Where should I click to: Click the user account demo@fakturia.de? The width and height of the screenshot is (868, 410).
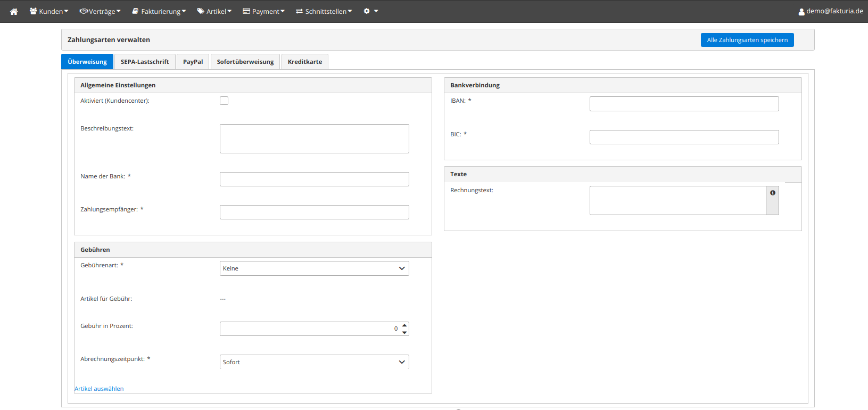(830, 11)
